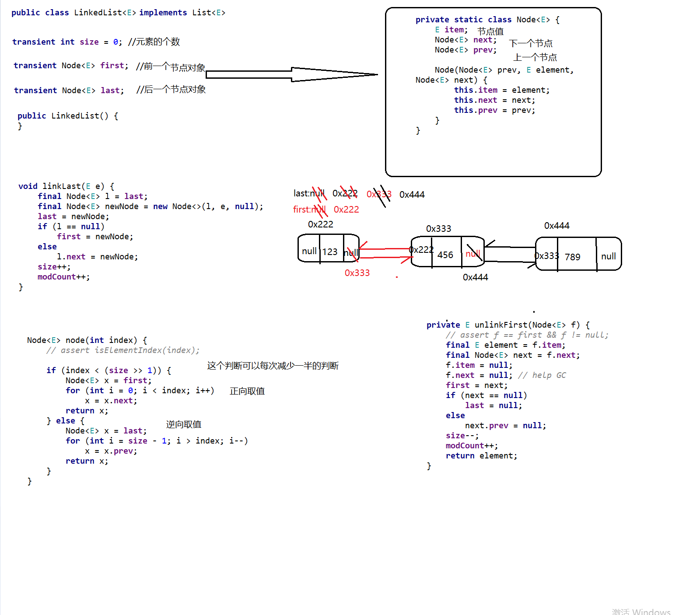
Task: Click the 逆向取值 annotation text
Action: (184, 424)
